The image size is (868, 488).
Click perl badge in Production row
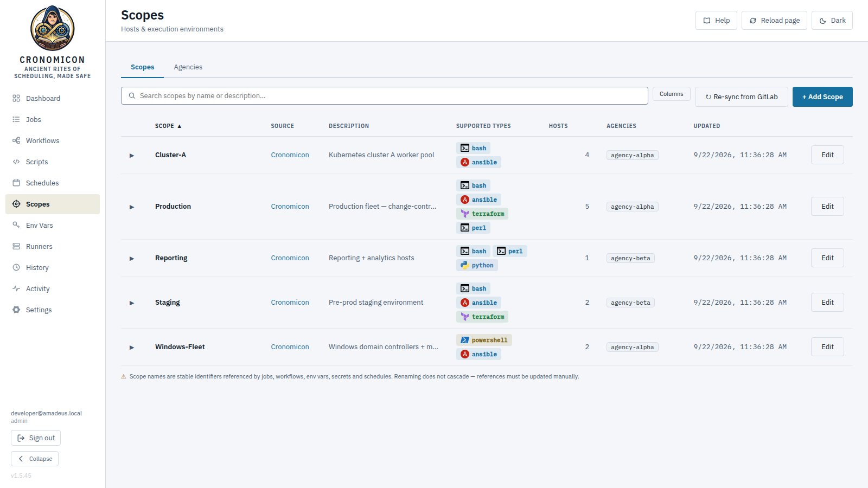coord(473,228)
